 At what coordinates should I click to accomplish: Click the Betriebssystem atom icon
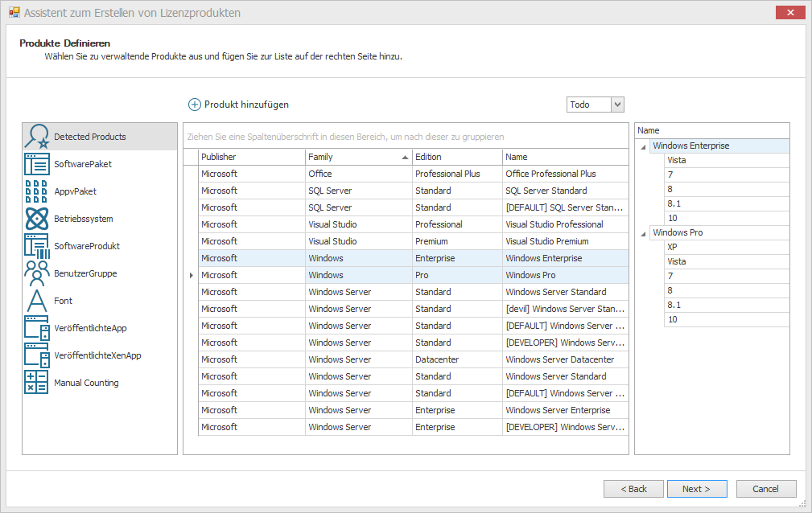tap(37, 219)
